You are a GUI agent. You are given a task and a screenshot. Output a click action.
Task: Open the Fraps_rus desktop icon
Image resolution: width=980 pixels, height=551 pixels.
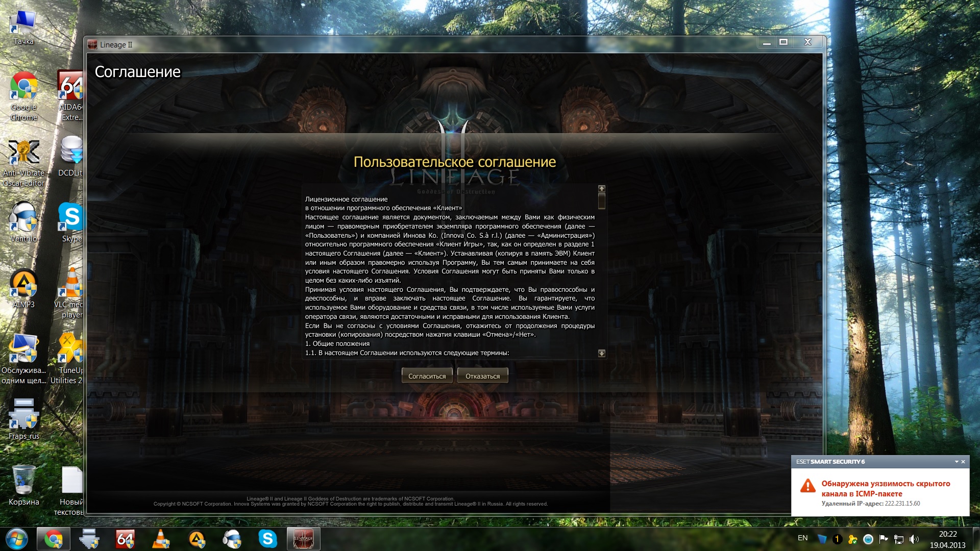23,415
